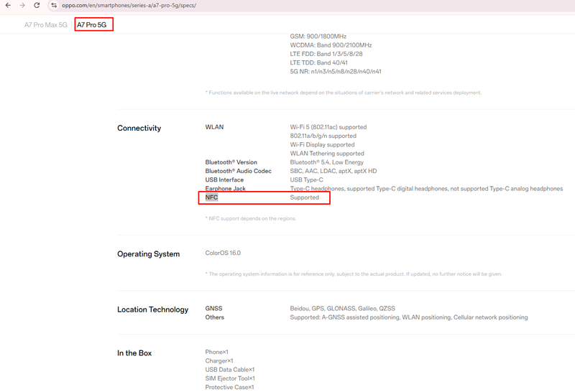Click the Earphone Jack label

[225, 189]
